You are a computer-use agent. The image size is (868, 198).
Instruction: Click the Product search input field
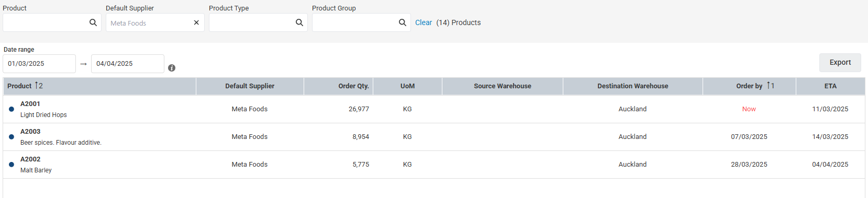46,22
